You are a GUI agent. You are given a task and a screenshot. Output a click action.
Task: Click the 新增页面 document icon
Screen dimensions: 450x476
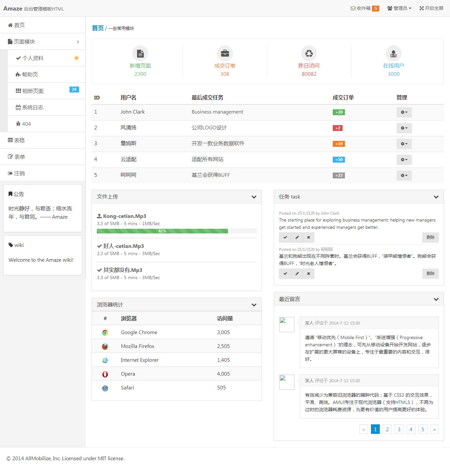coord(140,53)
